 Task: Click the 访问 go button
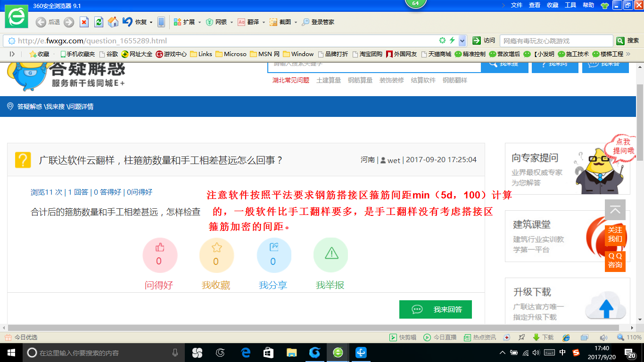(484, 41)
